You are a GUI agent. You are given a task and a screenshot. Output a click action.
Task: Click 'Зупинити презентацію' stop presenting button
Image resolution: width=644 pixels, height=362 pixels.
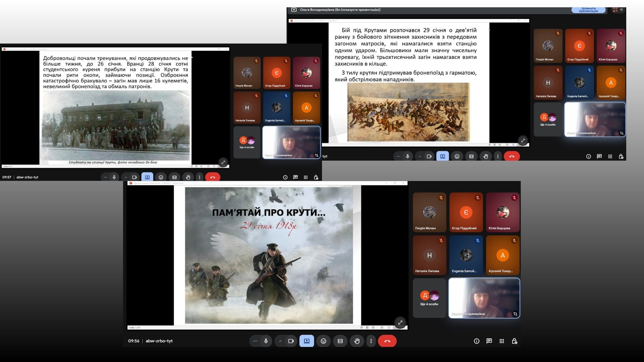click(588, 10)
